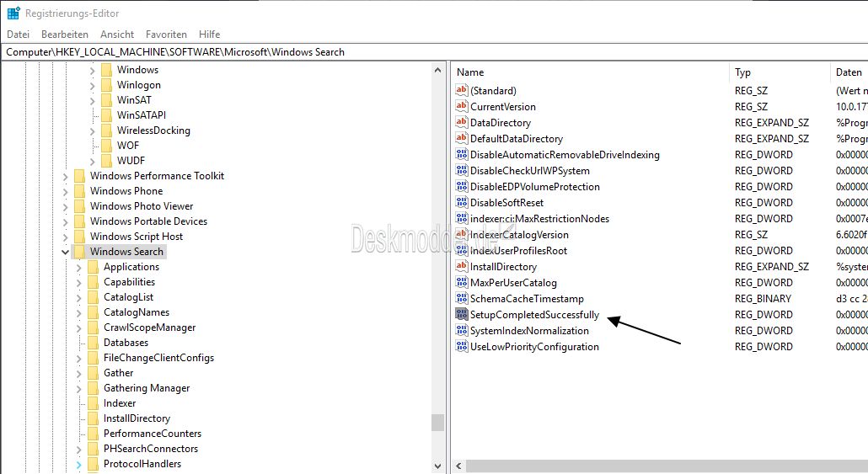This screenshot has height=474, width=868.
Task: Open the Favoriten menu
Action: pos(166,35)
